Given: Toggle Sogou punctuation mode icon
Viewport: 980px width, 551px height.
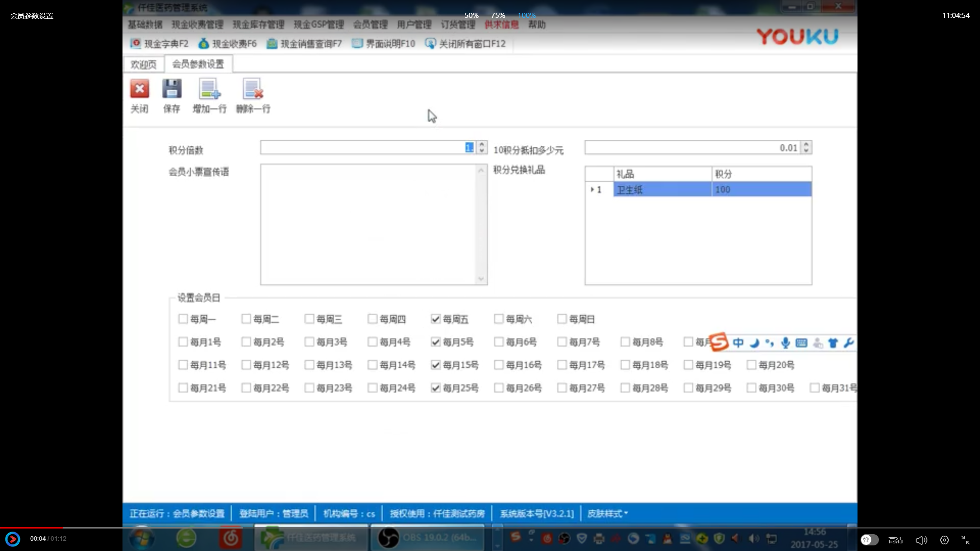Looking at the screenshot, I should [x=770, y=343].
